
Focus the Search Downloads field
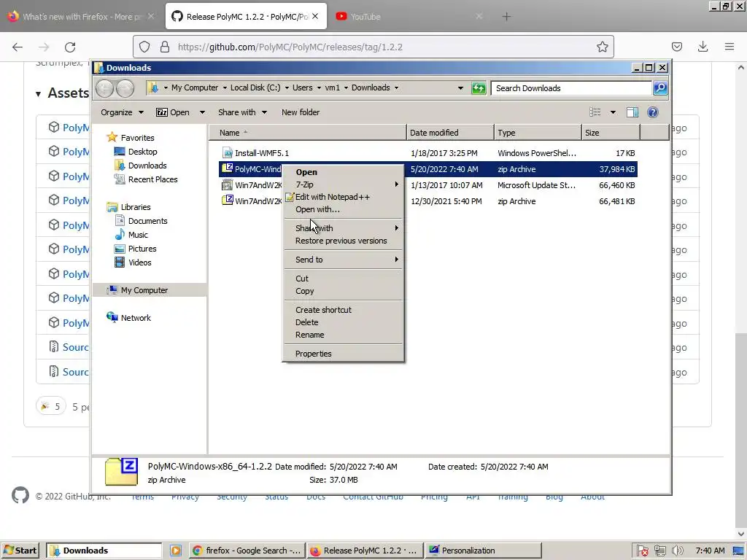571,88
